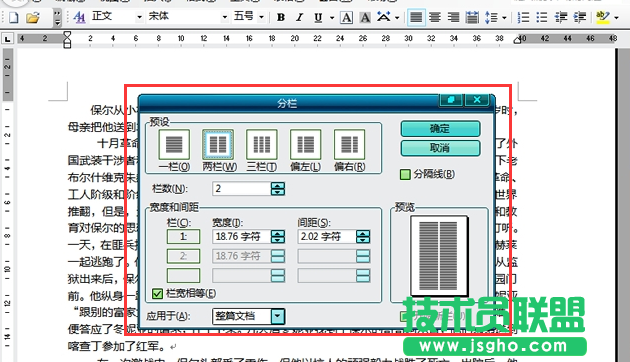The width and height of the screenshot is (630, 362).
Task: Apply character border to text
Action: [x=346, y=17]
